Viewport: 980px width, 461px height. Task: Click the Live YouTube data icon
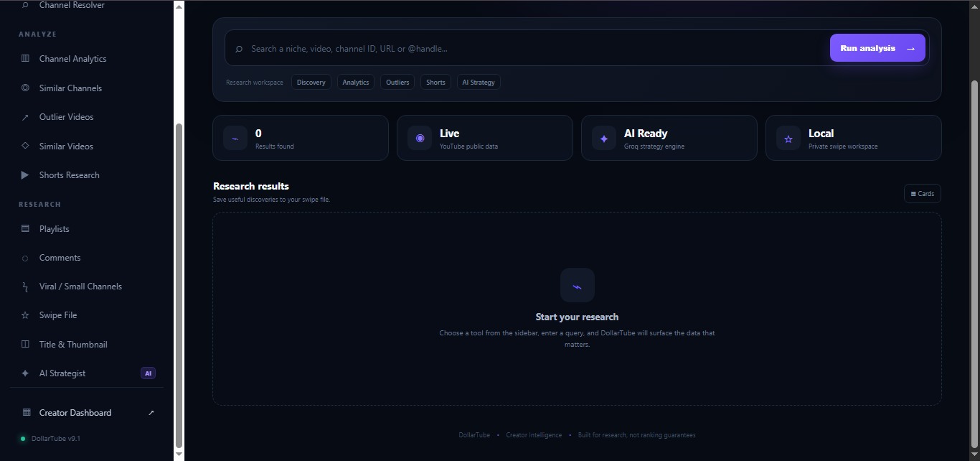pos(420,138)
